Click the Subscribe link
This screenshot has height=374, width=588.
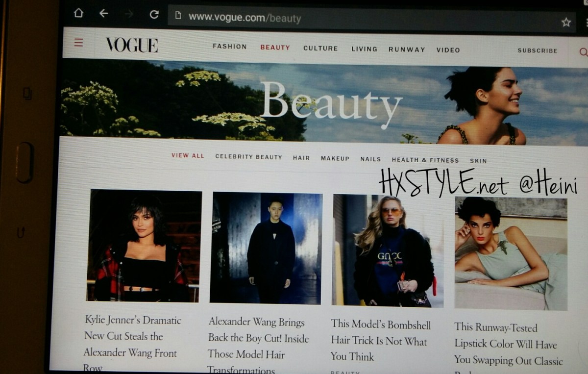click(x=537, y=50)
